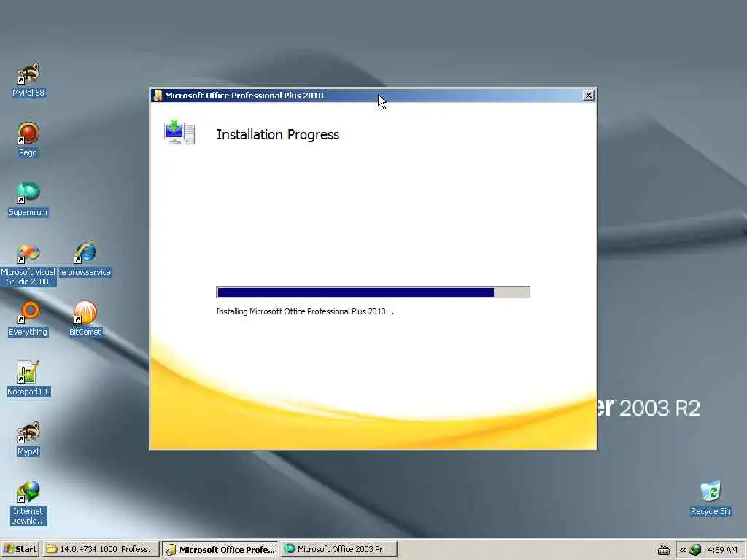Select the Everything search shortcut
The height and width of the screenshot is (560, 747).
tap(28, 319)
